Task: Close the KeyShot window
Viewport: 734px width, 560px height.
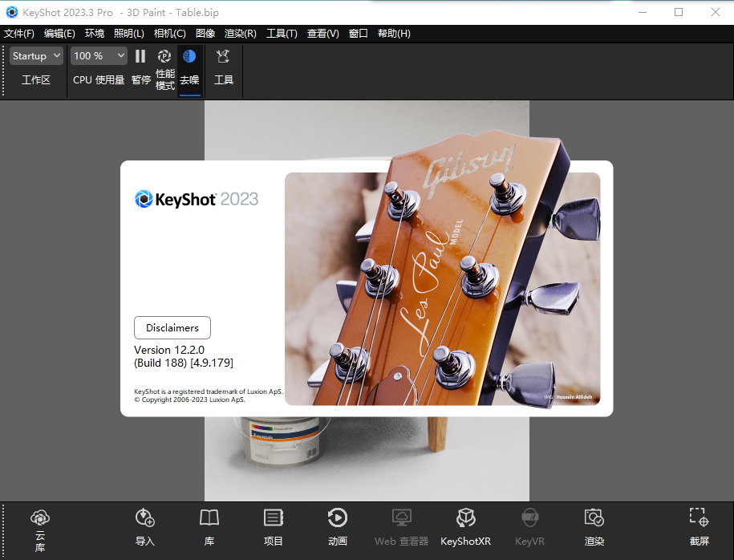Action: pyautogui.click(x=716, y=12)
